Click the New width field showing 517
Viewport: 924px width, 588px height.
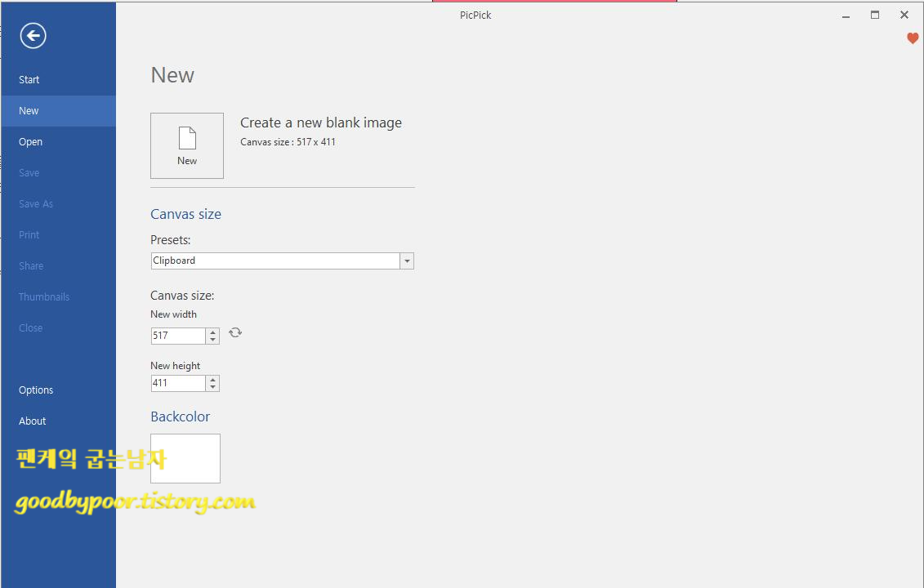click(x=178, y=336)
